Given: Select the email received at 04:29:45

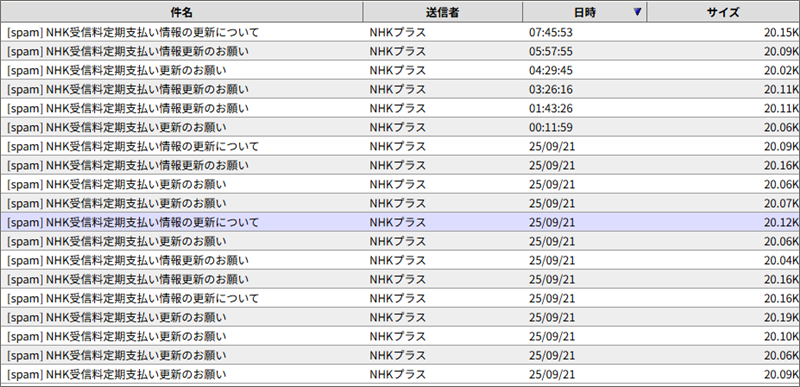Looking at the screenshot, I should (400, 70).
